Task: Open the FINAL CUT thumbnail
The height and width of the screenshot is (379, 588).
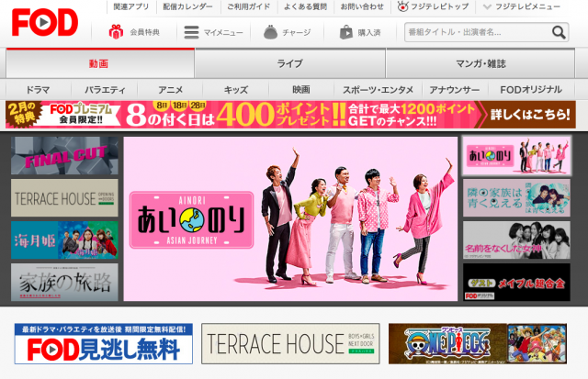Action: (x=64, y=155)
